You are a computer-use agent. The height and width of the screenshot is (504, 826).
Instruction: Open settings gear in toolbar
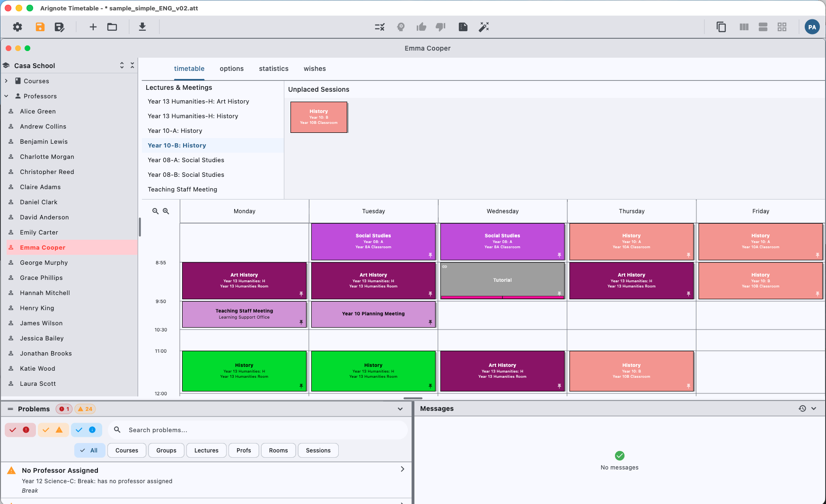click(18, 27)
